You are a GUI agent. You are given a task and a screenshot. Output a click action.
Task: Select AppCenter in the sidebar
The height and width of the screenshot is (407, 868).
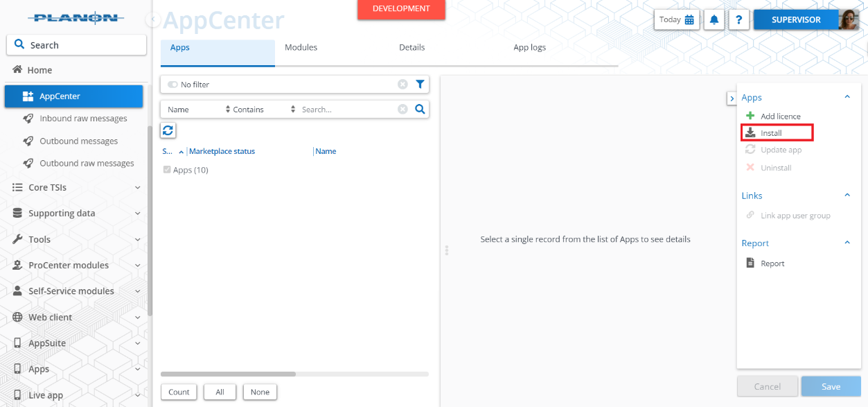73,96
